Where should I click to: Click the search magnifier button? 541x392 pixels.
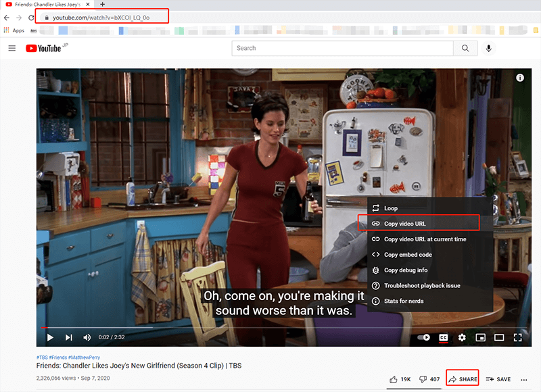465,48
